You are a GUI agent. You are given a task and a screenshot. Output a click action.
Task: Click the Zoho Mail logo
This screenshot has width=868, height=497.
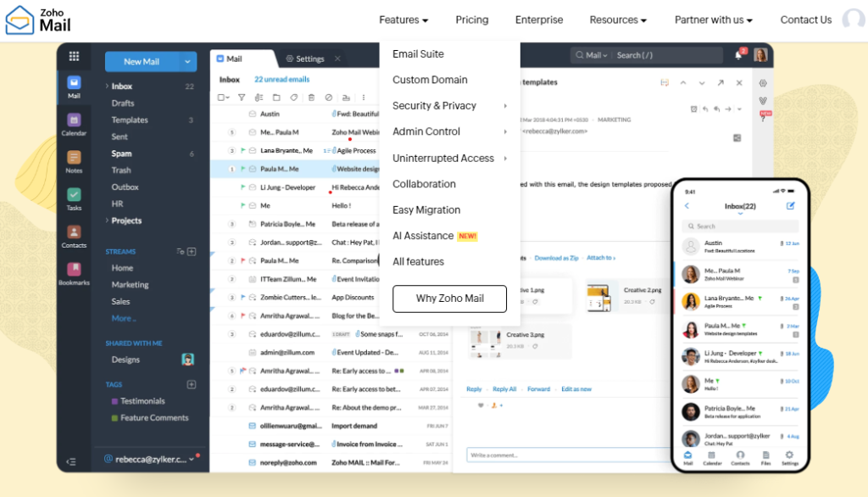[x=38, y=20]
